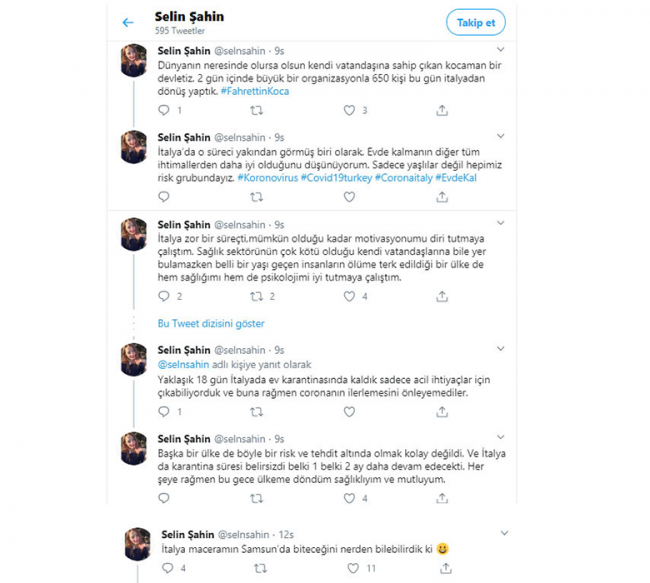
Task: Go back using the left arrow
Action: (x=128, y=22)
